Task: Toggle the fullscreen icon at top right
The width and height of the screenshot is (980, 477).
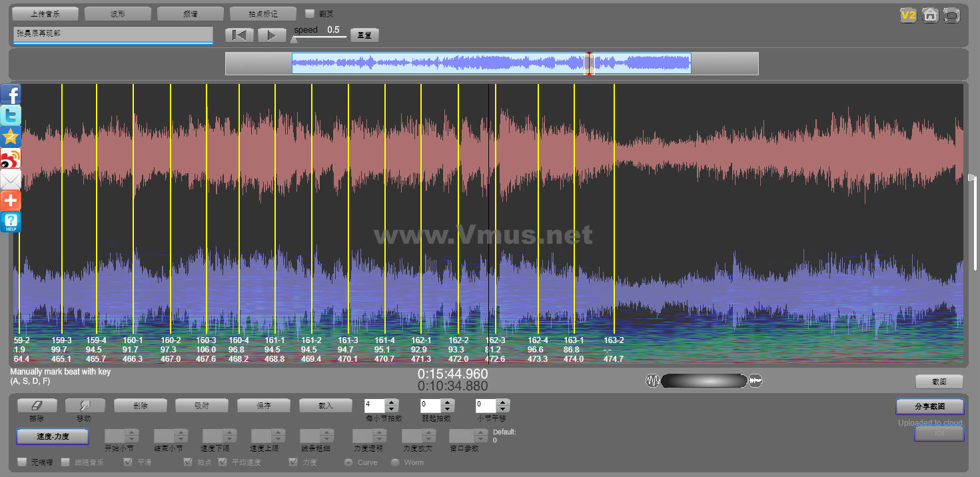Action: (x=951, y=15)
